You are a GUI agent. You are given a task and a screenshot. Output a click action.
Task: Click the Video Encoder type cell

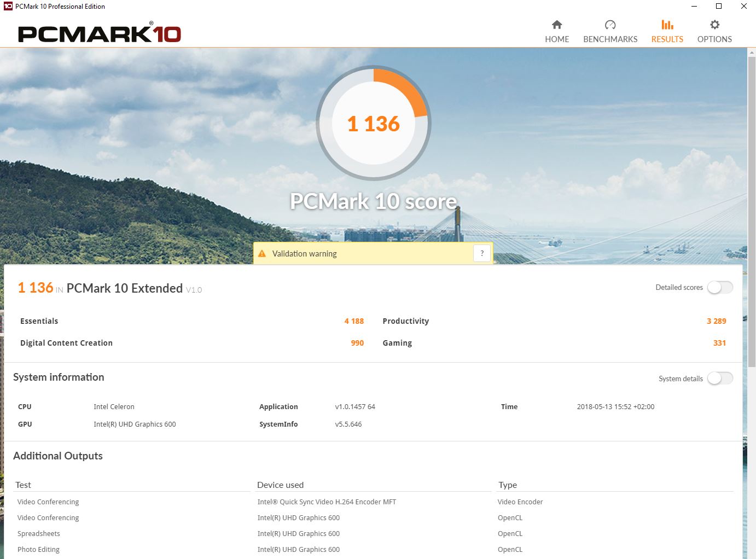[x=520, y=502]
